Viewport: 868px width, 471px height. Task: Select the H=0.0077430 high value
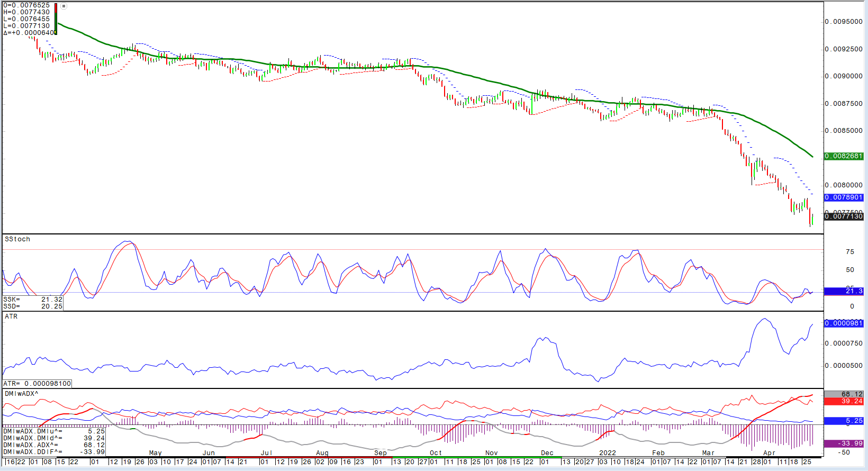click(26, 12)
